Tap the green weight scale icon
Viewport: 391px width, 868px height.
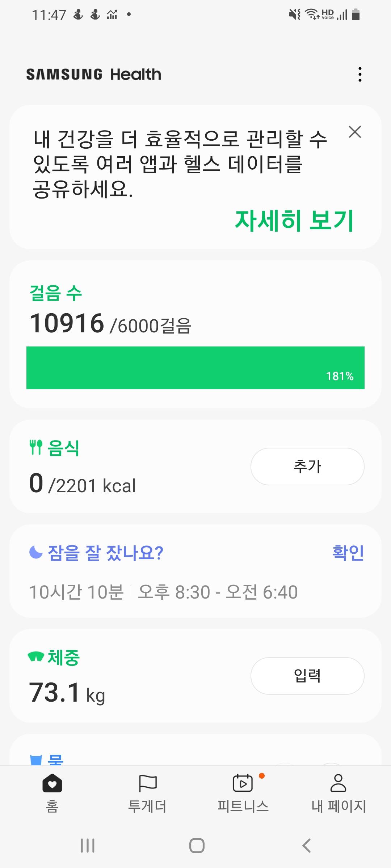pyautogui.click(x=36, y=656)
